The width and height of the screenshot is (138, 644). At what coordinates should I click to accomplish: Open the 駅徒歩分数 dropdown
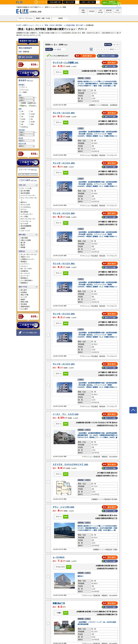click(27, 146)
